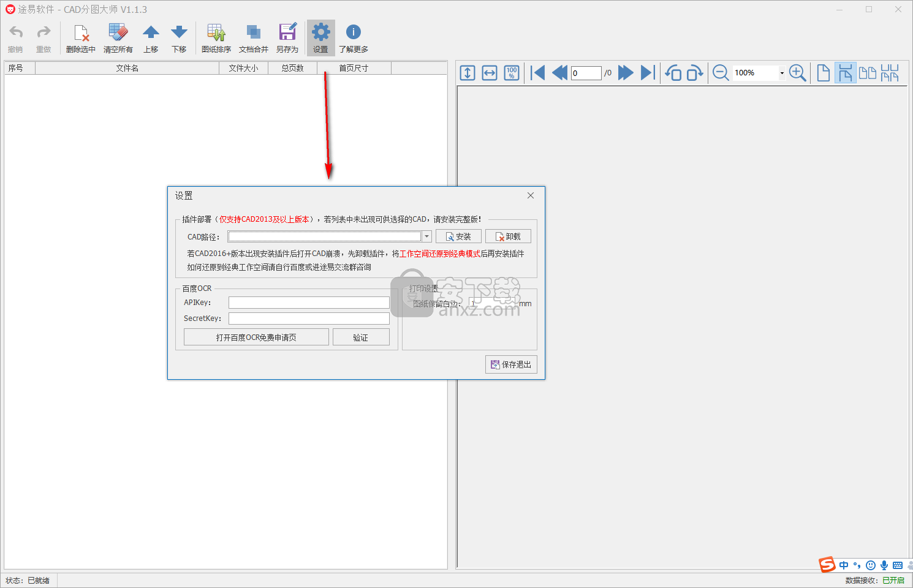This screenshot has height=588, width=913.
Task: Rotate preview counterclockwise
Action: [673, 73]
